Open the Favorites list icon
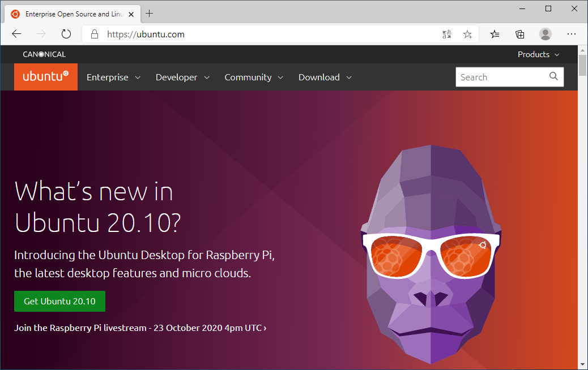588x370 pixels. pos(495,35)
